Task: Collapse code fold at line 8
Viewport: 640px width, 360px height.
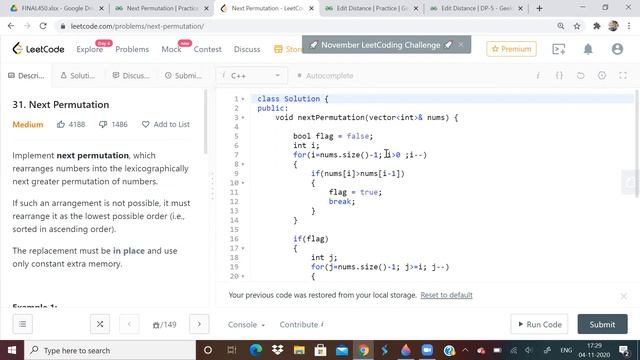Action: [243, 164]
